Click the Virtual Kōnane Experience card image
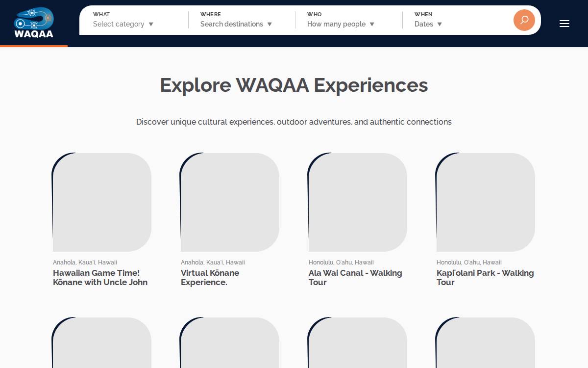Screen dimensions: 588x368 (x=230, y=202)
